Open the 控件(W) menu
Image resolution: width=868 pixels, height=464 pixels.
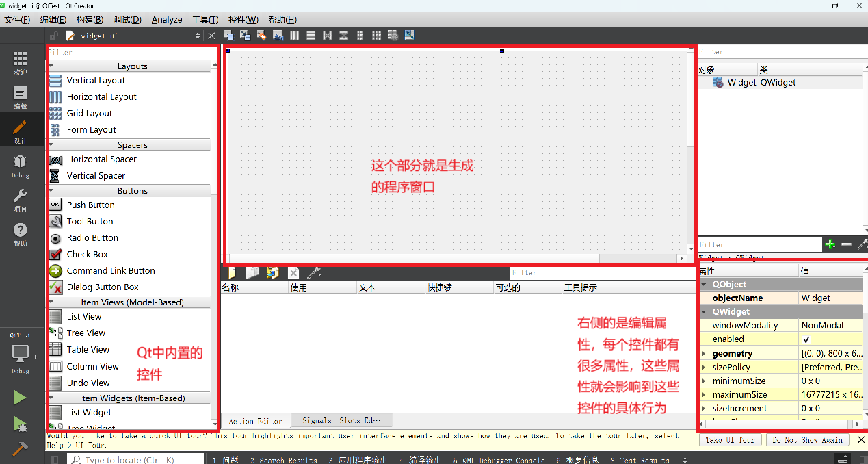pos(244,19)
